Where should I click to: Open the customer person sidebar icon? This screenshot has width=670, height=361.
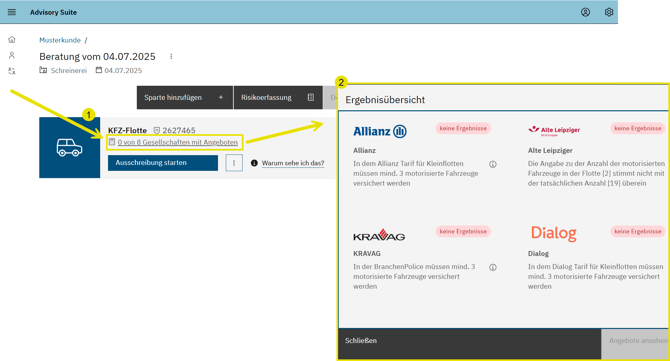[x=12, y=55]
